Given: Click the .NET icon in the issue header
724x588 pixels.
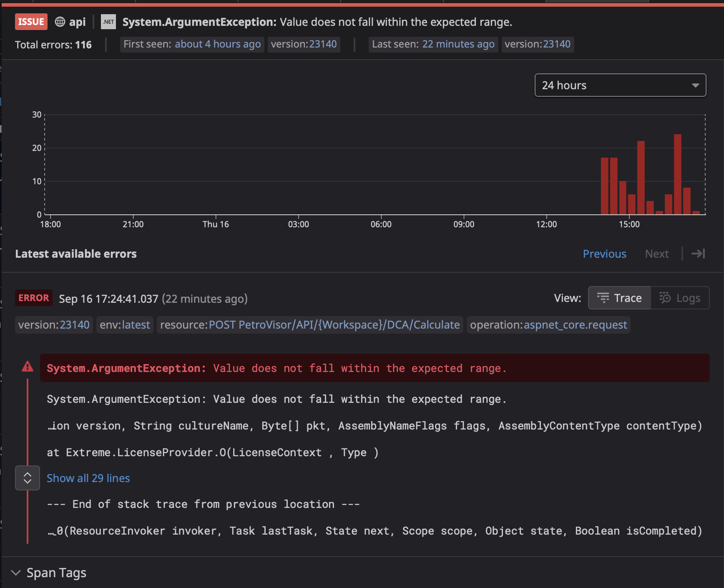Looking at the screenshot, I should point(108,22).
